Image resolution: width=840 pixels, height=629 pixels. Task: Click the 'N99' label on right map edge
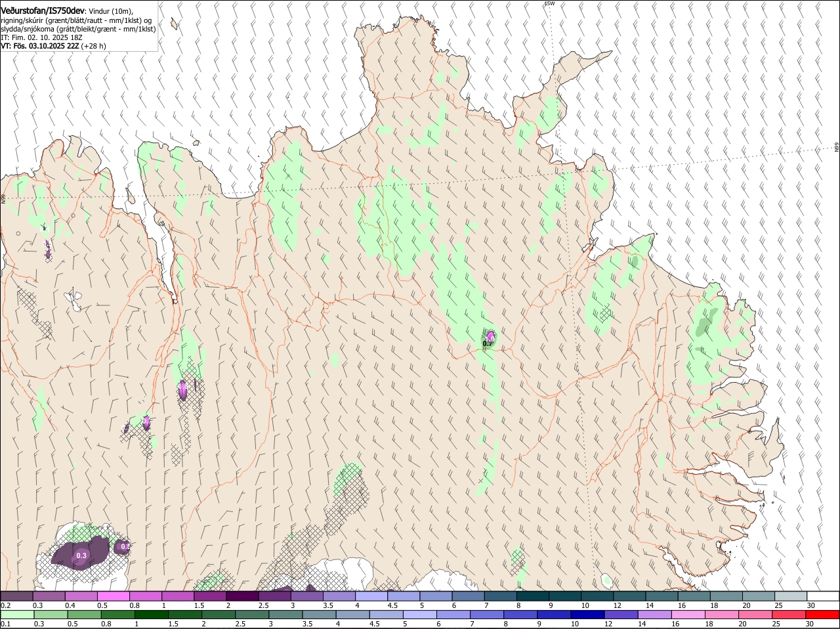(837, 147)
